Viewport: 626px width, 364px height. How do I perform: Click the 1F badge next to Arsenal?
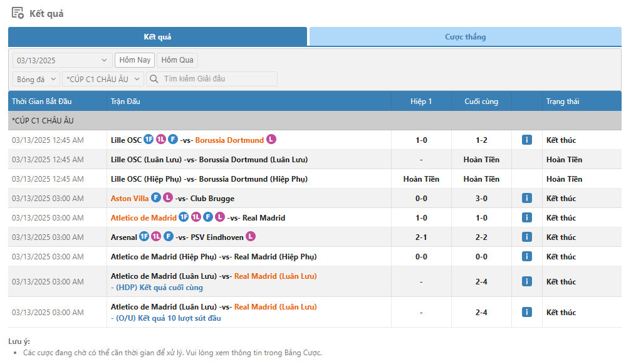[x=144, y=237]
